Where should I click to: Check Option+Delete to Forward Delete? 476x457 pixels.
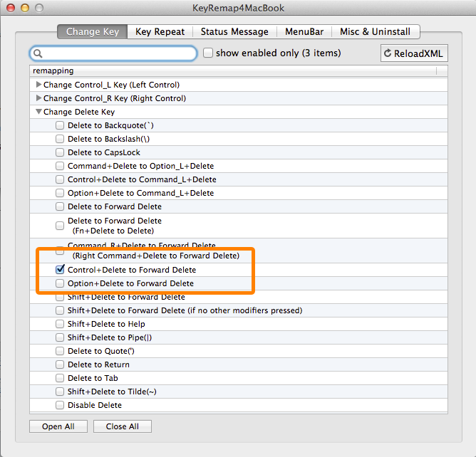[x=60, y=284]
